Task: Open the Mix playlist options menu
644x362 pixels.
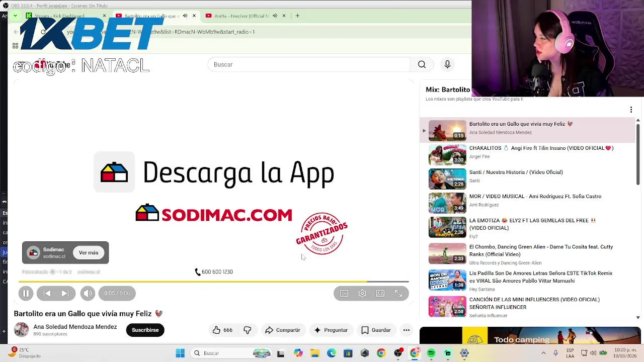Action: tap(631, 110)
